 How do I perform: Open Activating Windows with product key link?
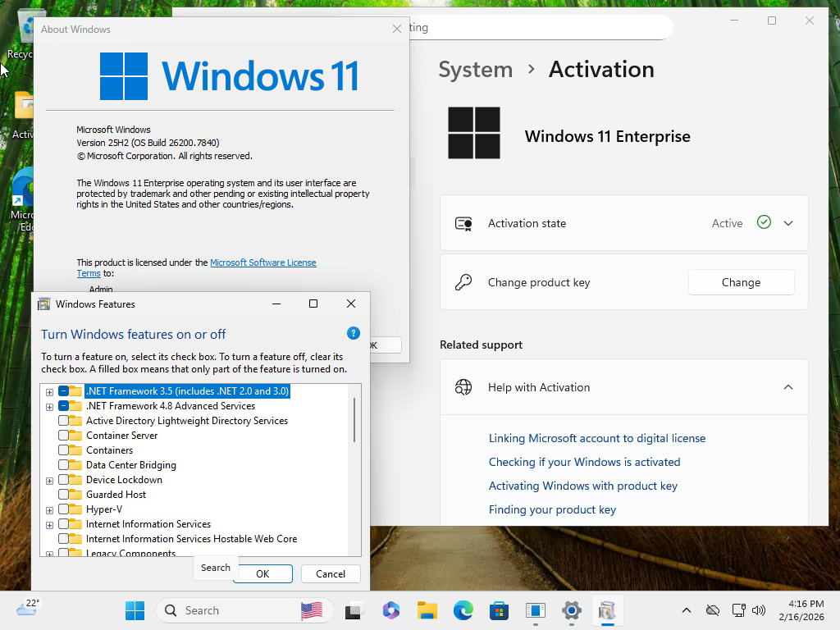tap(583, 486)
